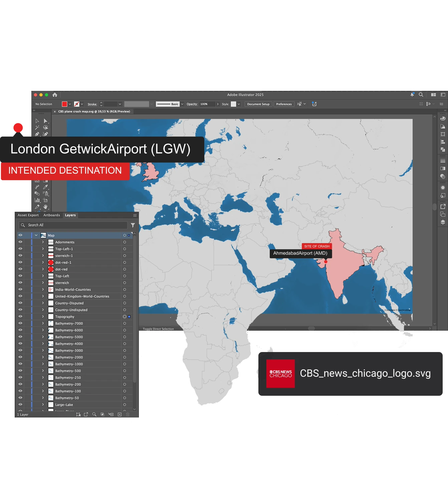The height and width of the screenshot is (500, 448).
Task: Open the Color panel palette icon
Action: pyautogui.click(x=443, y=119)
